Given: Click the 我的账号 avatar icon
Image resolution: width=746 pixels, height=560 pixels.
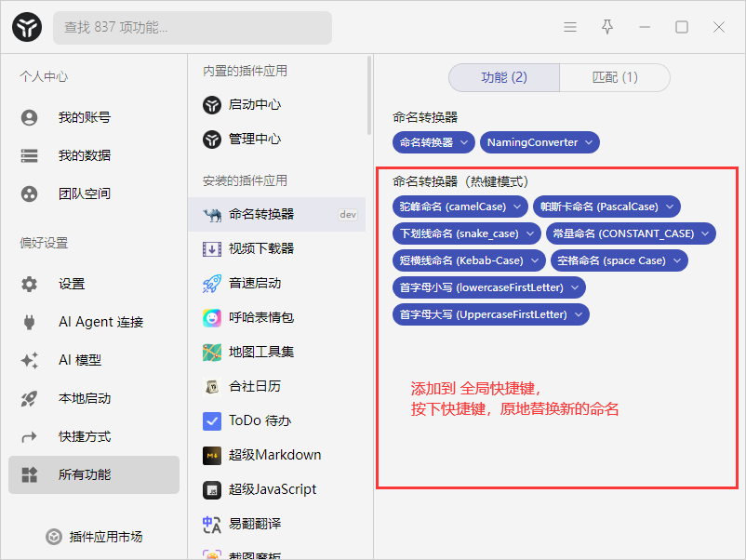Looking at the screenshot, I should pos(29,117).
